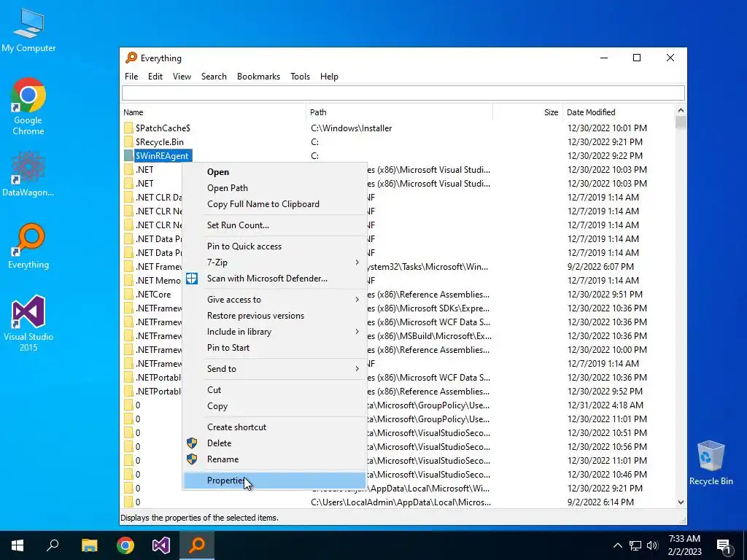Expand the 7-Zip submenu
The height and width of the screenshot is (560, 747).
[274, 262]
